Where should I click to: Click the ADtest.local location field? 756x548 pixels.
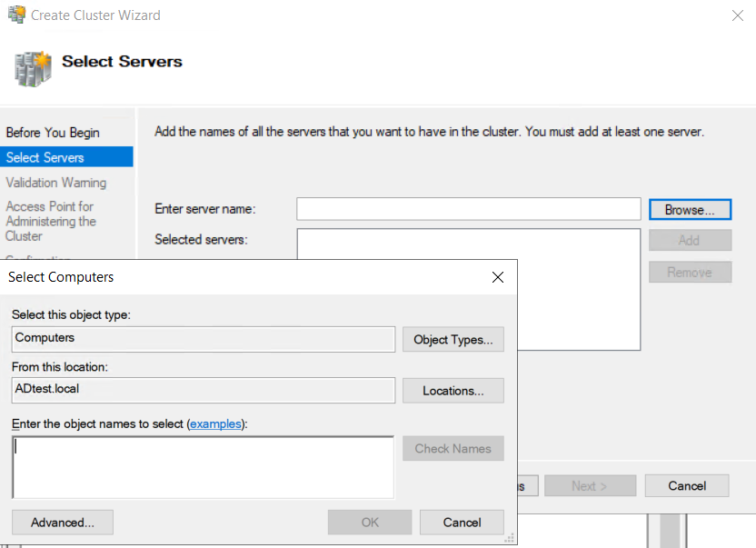click(x=204, y=390)
